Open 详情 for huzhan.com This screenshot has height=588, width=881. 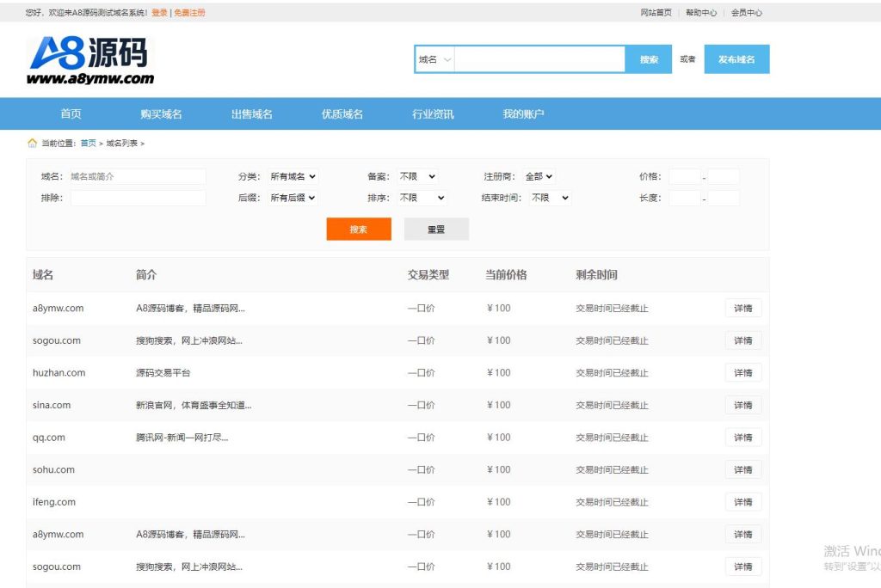click(742, 373)
